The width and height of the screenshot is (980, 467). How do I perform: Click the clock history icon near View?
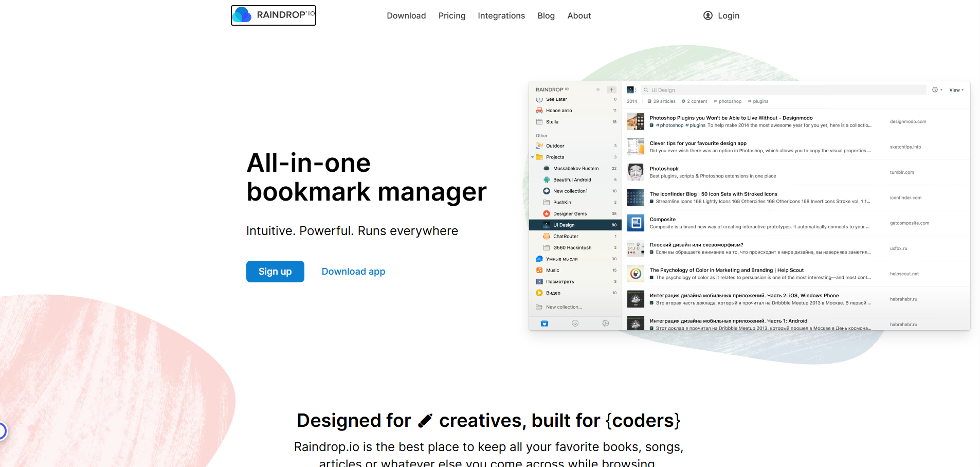point(935,90)
